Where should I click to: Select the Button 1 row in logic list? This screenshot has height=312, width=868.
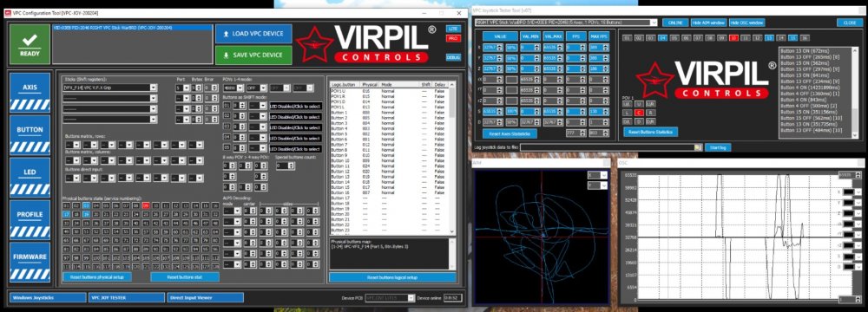click(x=389, y=113)
